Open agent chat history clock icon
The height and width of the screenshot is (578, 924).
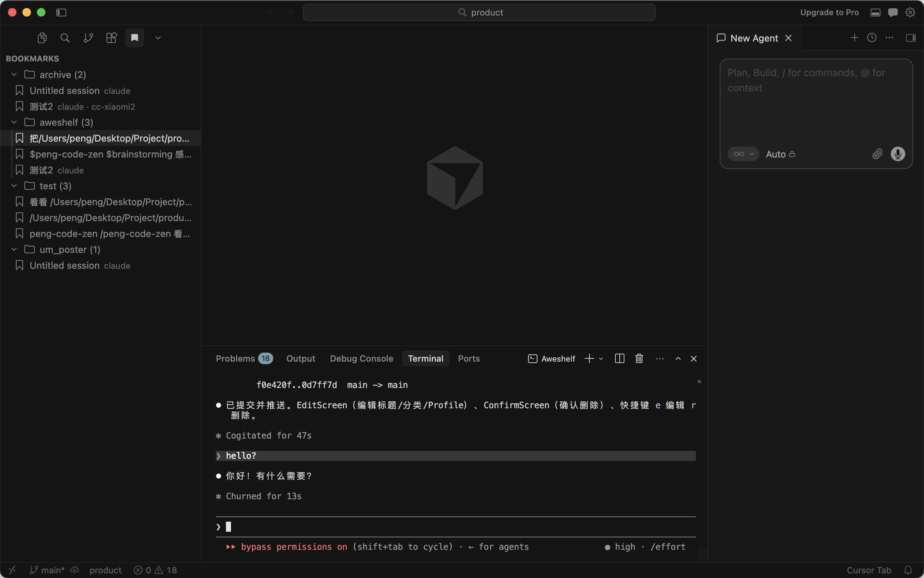pos(872,38)
